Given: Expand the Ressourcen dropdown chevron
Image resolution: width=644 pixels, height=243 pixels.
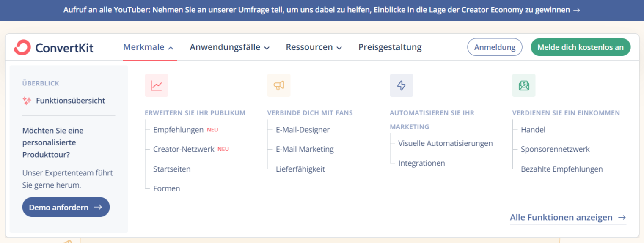Looking at the screenshot, I should [x=339, y=48].
